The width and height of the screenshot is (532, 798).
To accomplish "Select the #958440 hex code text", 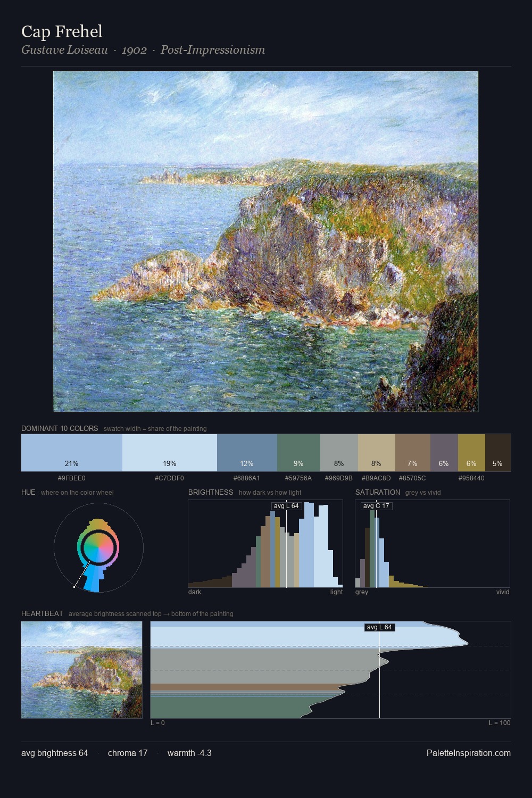I will pos(471,478).
